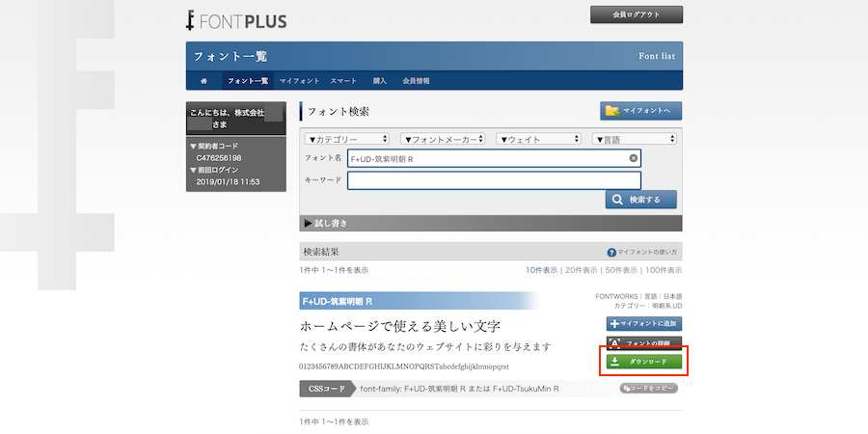The width and height of the screenshot is (868, 434).
Task: Add font with マイフォントに追加 button
Action: coord(644,324)
